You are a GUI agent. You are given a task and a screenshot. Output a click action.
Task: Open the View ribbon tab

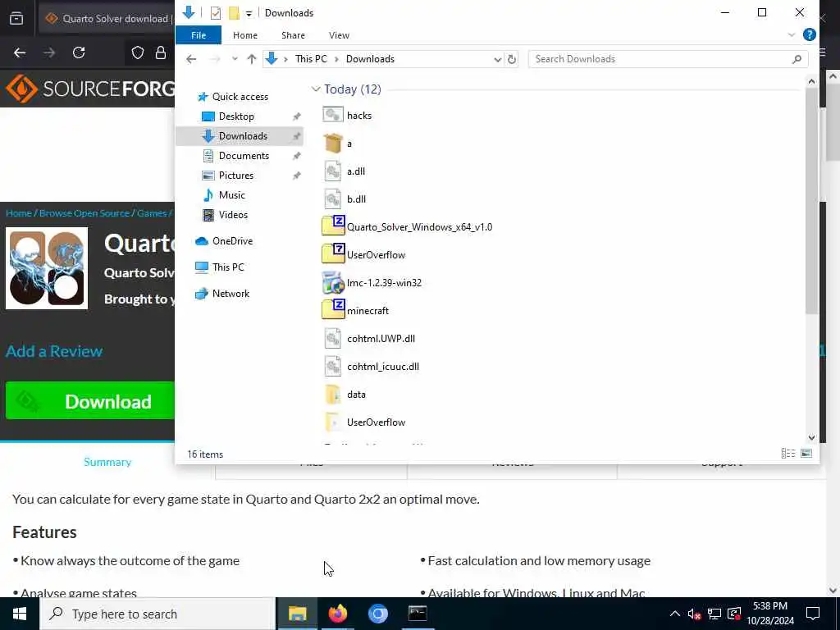point(339,34)
